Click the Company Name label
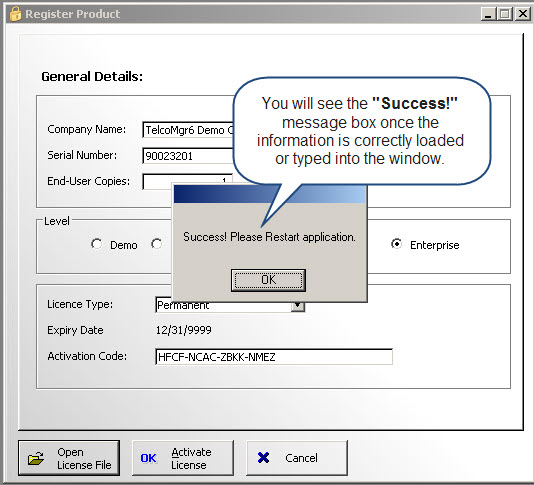The image size is (534, 485). pyautogui.click(x=87, y=129)
